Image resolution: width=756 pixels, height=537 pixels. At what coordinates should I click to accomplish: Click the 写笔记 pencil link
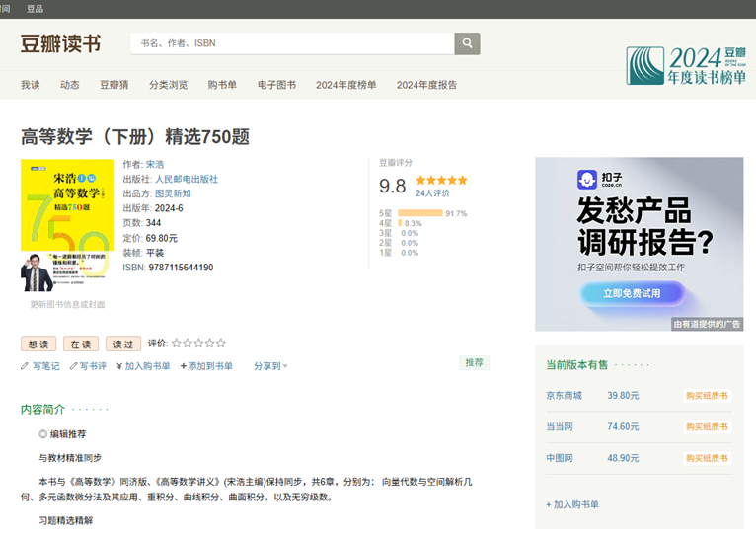pyautogui.click(x=40, y=366)
